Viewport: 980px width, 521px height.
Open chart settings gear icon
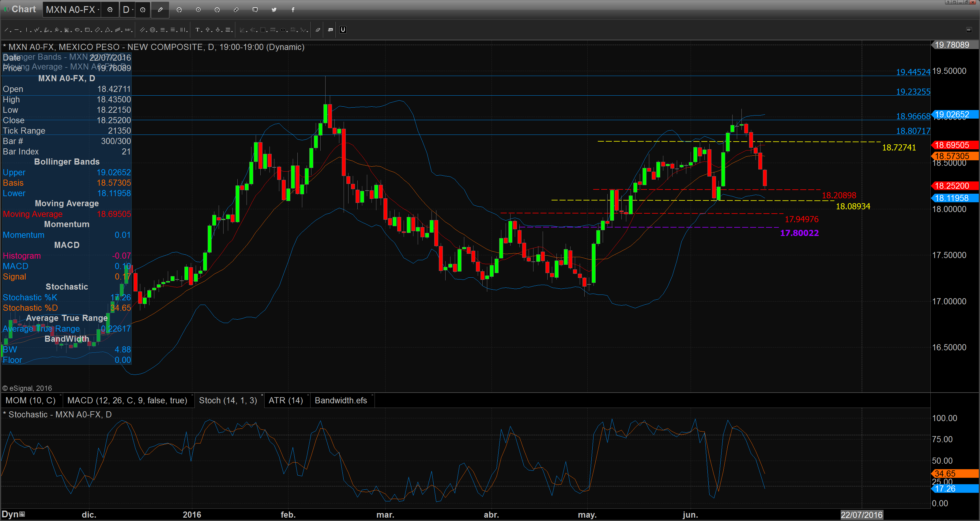point(110,10)
